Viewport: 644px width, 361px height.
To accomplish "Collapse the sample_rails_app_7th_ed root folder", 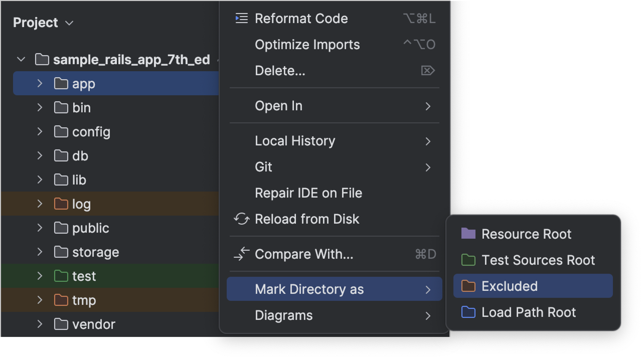I will tap(21, 60).
